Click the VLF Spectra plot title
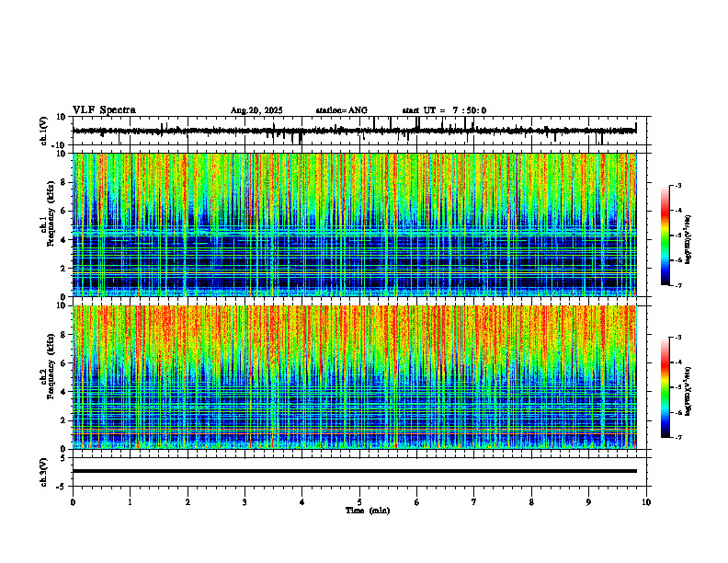728x563 pixels. coord(104,109)
